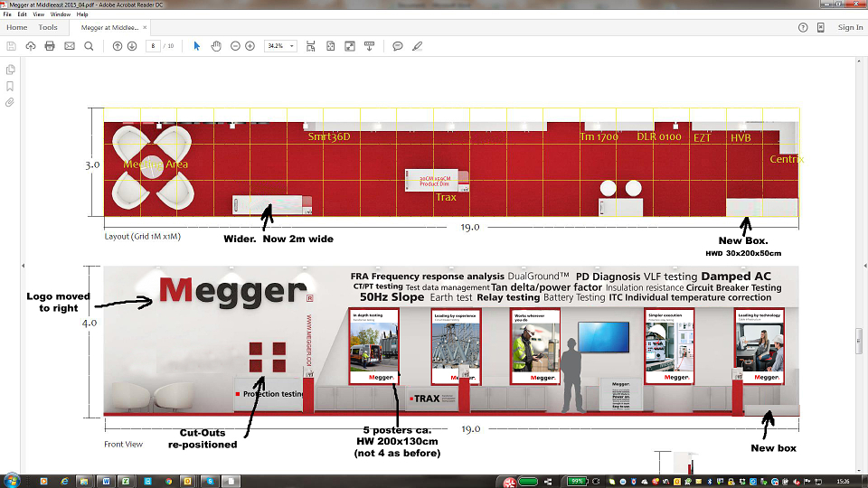Viewport: 868px width, 488px height.
Task: Click the Zoom out minus icon
Action: coord(235,46)
